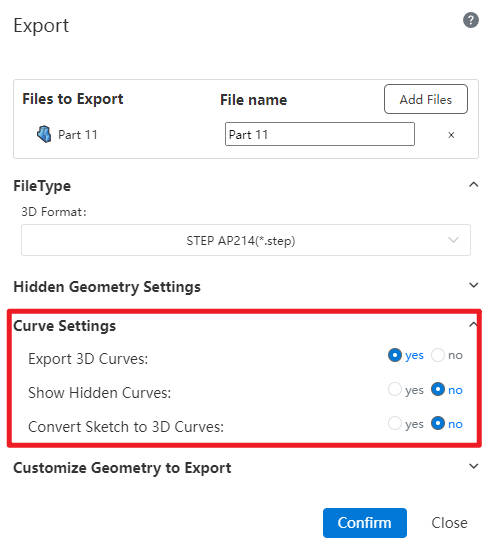Select no for Export 3D Curves
This screenshot has width=491, height=544.
tap(438, 355)
